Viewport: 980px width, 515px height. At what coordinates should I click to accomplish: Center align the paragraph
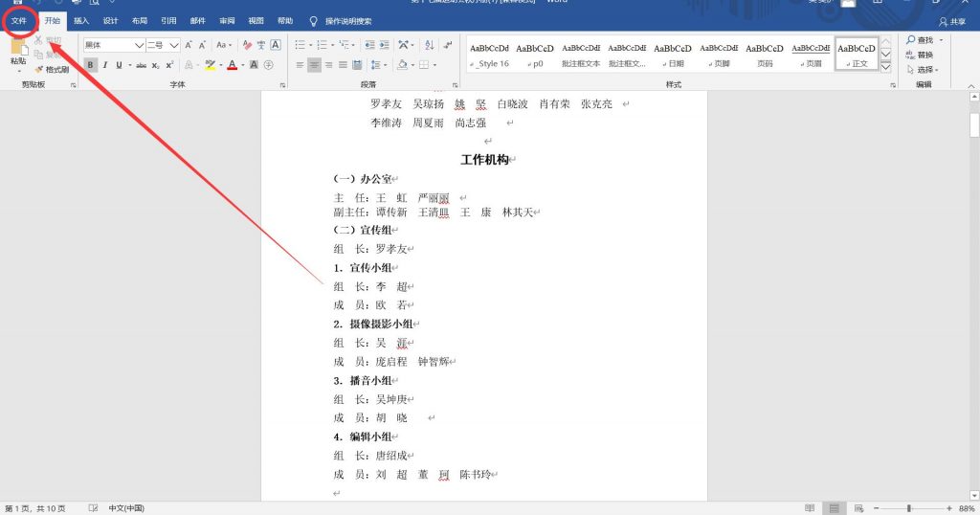[x=314, y=64]
